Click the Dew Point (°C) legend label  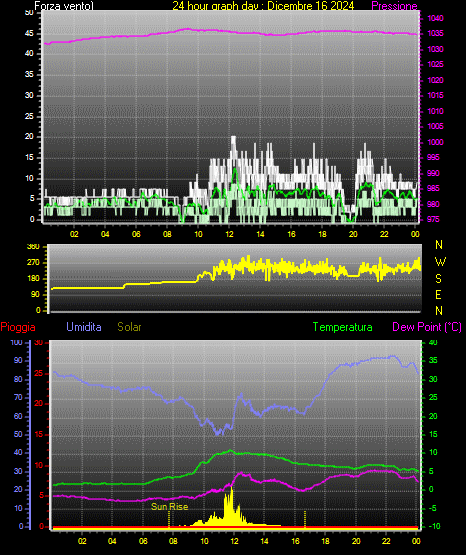427,327
